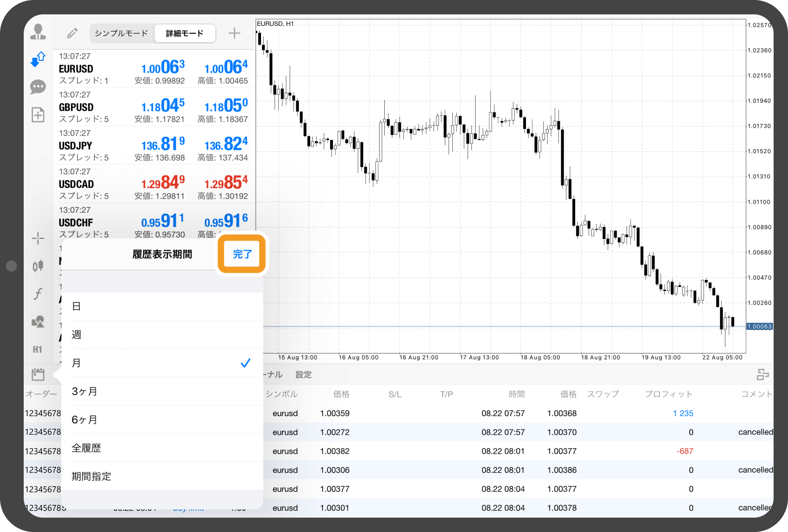The image size is (788, 532).
Task: Click the loss value -687
Action: pyautogui.click(x=685, y=451)
